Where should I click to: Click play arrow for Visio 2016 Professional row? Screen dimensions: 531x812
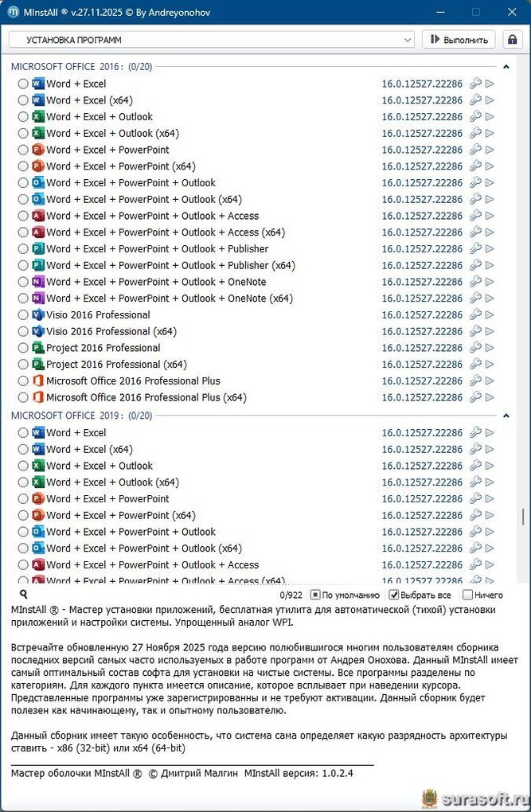(x=490, y=315)
